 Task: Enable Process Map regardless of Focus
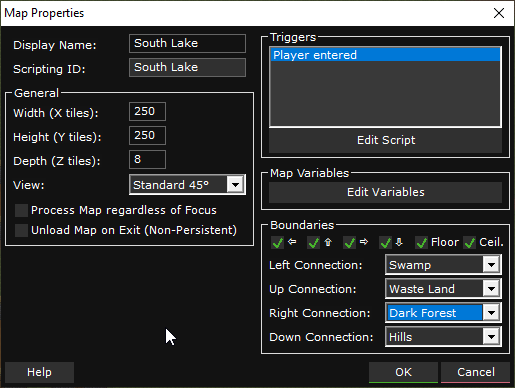coord(21,211)
